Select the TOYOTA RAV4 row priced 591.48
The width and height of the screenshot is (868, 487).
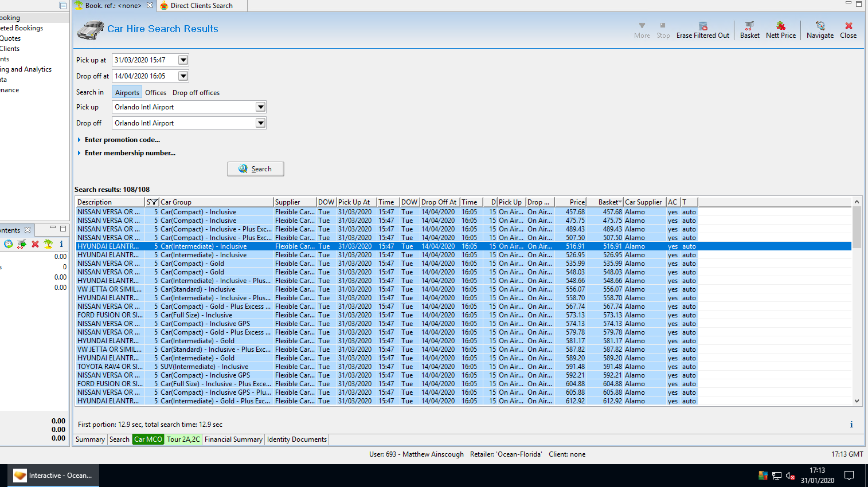tap(463, 367)
